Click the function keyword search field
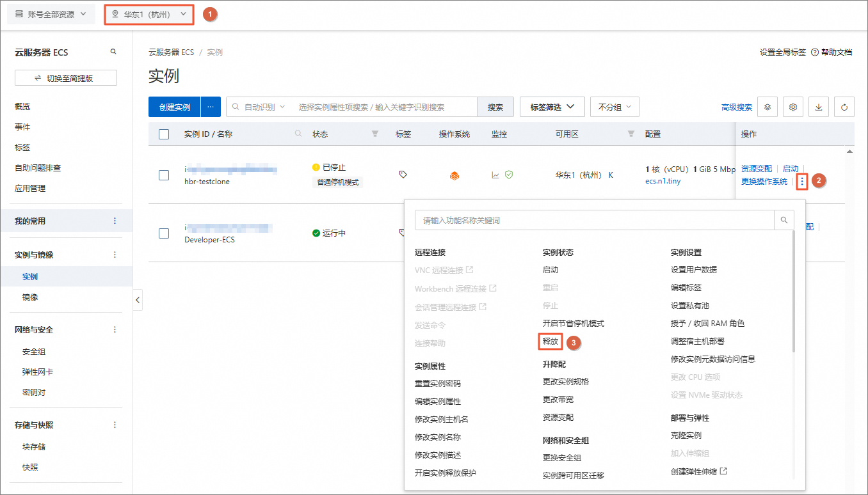The height and width of the screenshot is (495, 868). [595, 220]
